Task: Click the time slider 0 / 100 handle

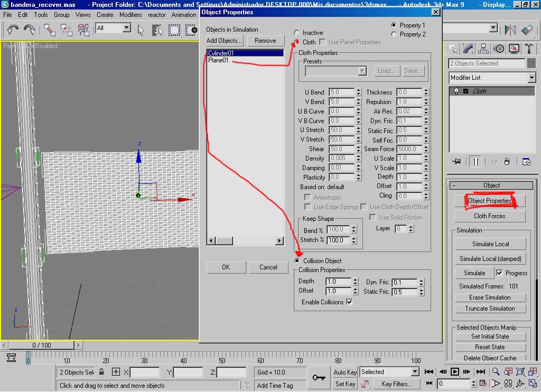Action: click(x=41, y=345)
